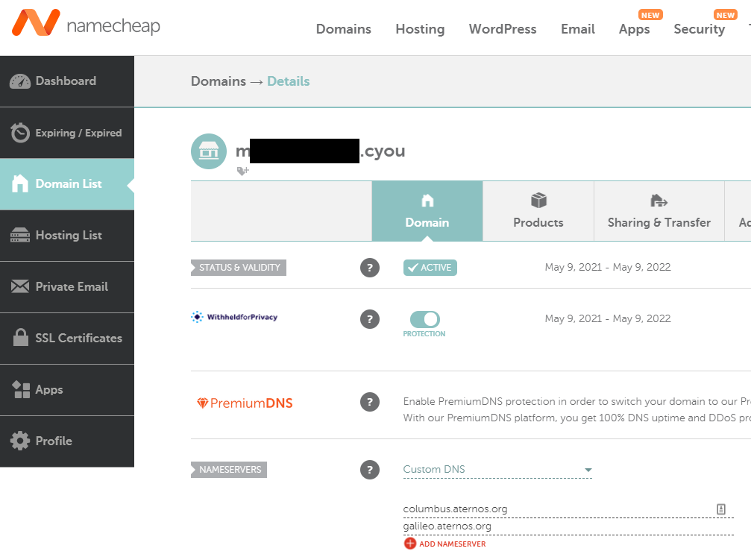The height and width of the screenshot is (560, 751).
Task: Open the Email top menu
Action: click(578, 29)
